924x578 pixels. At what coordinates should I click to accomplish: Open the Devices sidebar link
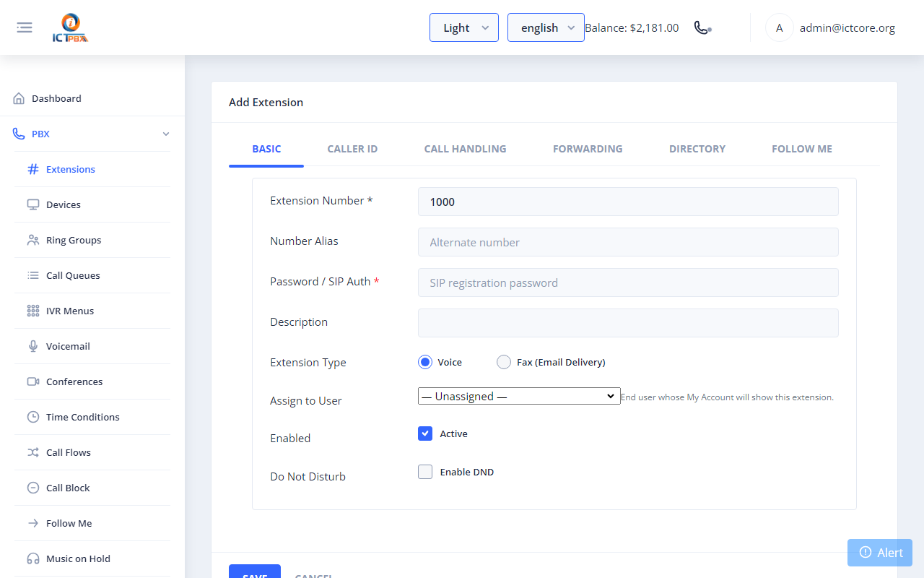[92, 204]
